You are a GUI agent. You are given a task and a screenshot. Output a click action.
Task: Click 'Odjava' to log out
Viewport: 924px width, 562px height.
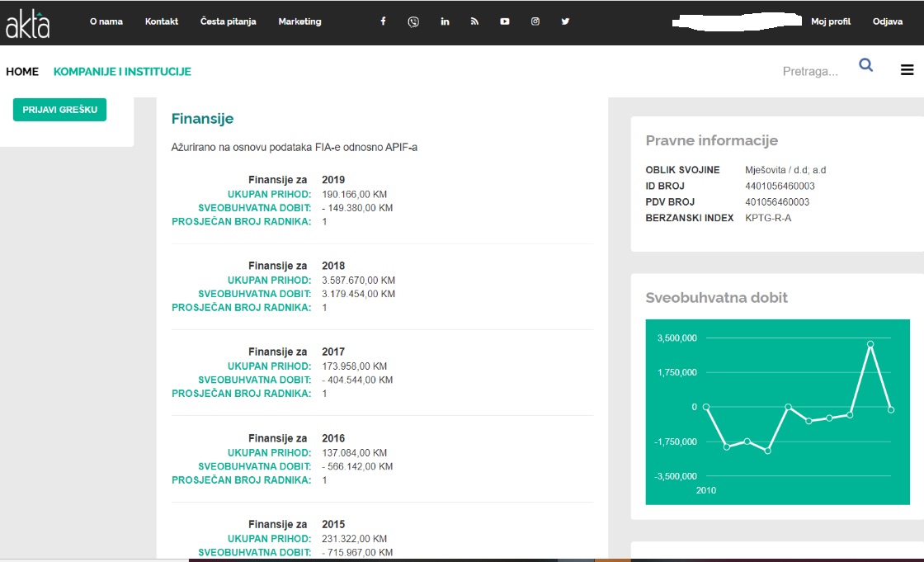click(x=888, y=21)
